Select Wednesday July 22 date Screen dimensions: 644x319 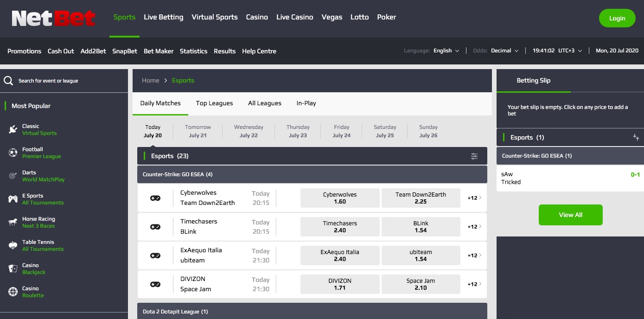(x=249, y=131)
